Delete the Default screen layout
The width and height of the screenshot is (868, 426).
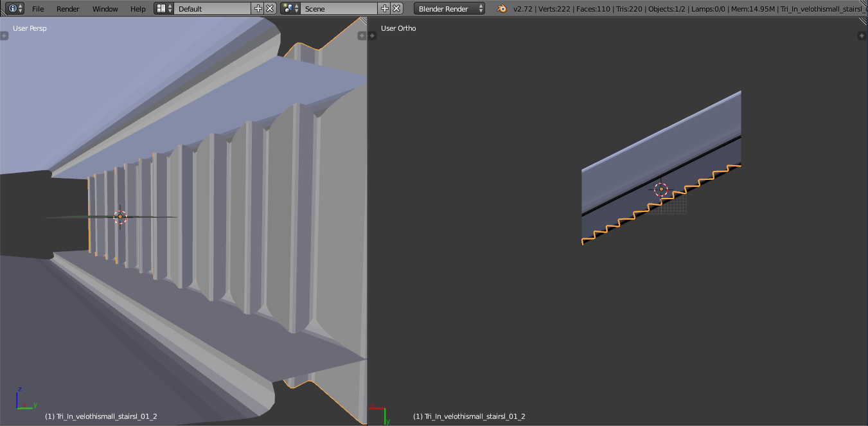point(270,8)
